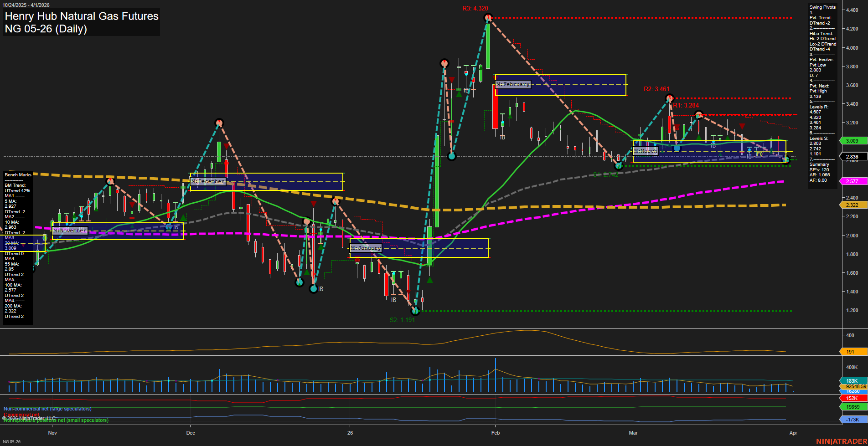Click the black 2.836 last-price marker
Screen dimensions: 868x446
pos(852,156)
